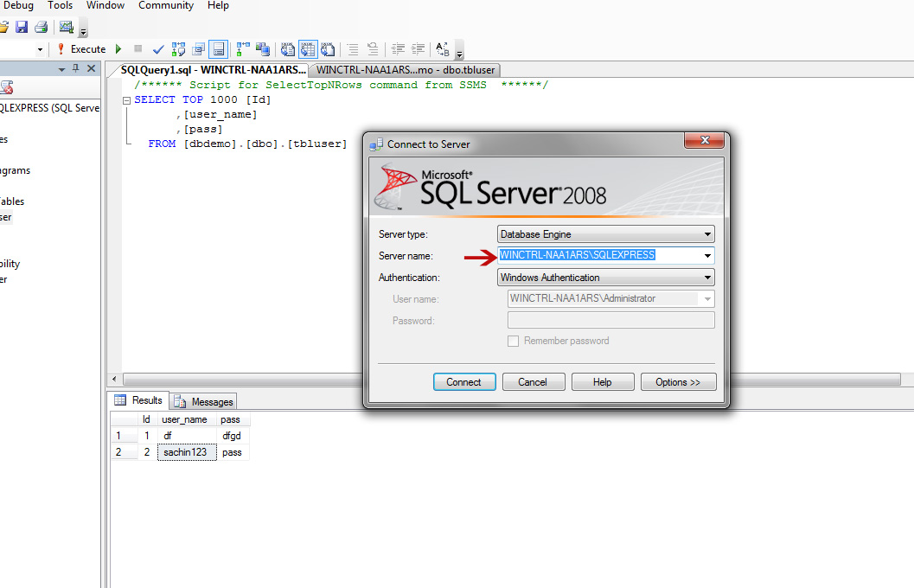The image size is (914, 588).
Task: Toggle Include Actual Execution Plan icon
Action: pyautogui.click(x=243, y=49)
